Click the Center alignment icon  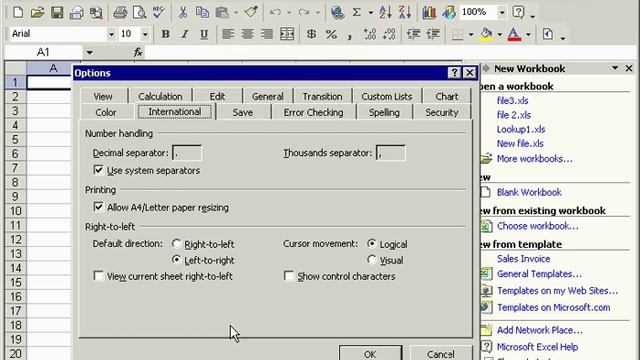(247, 34)
